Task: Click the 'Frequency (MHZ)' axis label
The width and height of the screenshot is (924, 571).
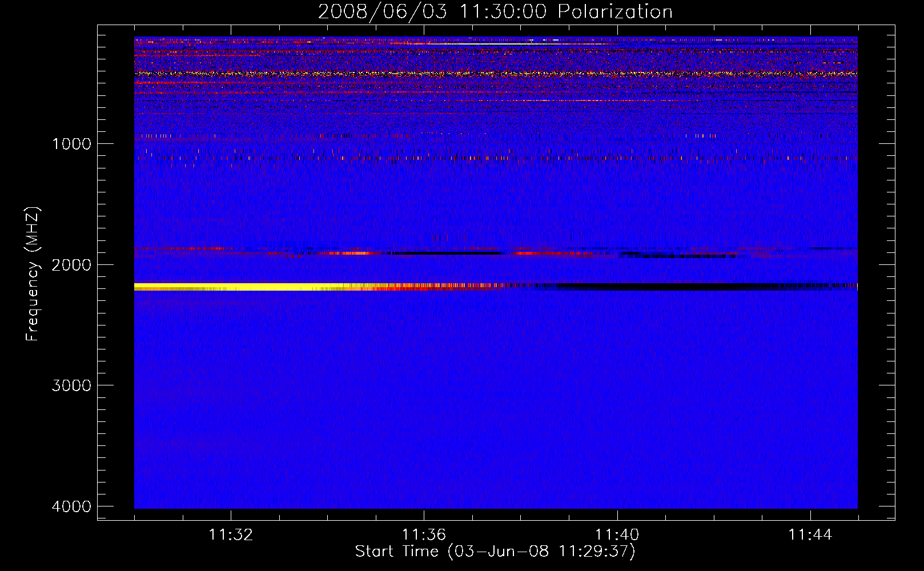Action: click(x=33, y=274)
